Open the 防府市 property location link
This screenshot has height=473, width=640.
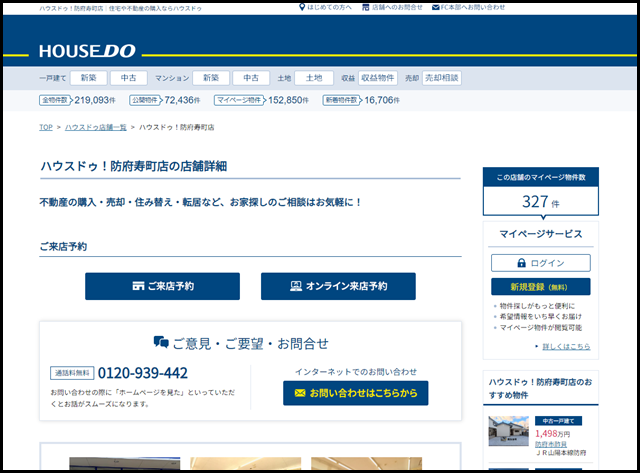coord(551,444)
